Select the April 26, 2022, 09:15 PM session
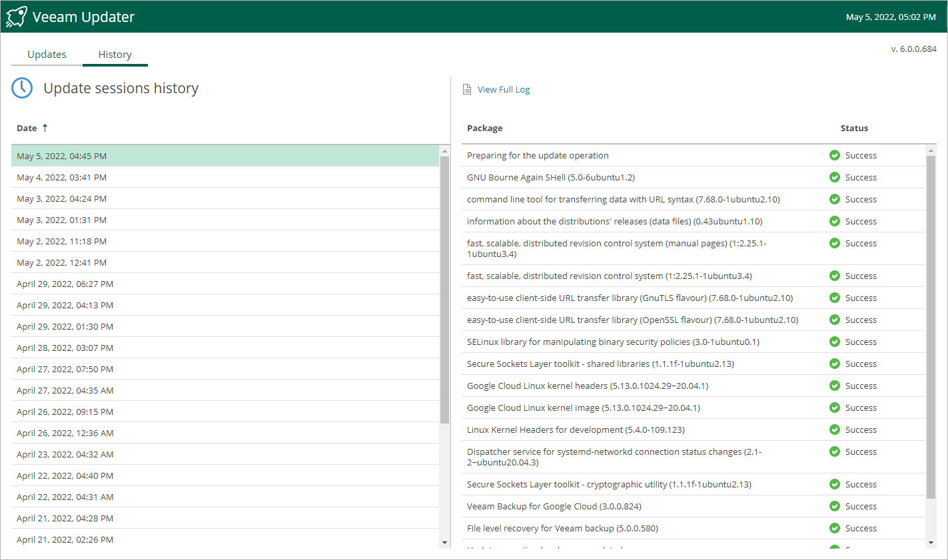The height and width of the screenshot is (560, 948). [x=225, y=412]
